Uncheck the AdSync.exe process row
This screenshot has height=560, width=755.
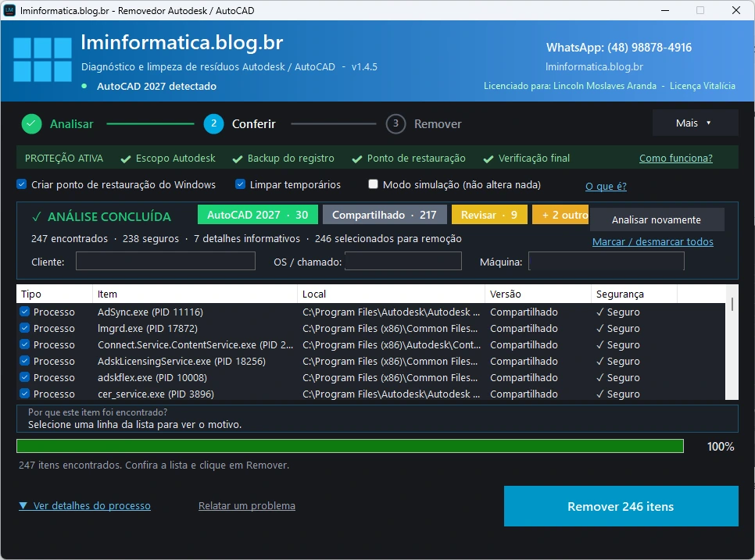(x=24, y=312)
